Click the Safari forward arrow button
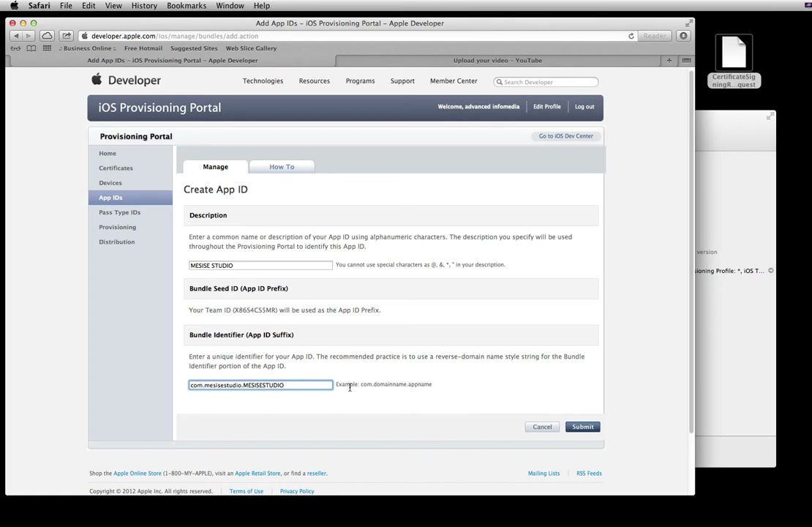Viewport: 812px width, 527px height. [x=29, y=36]
